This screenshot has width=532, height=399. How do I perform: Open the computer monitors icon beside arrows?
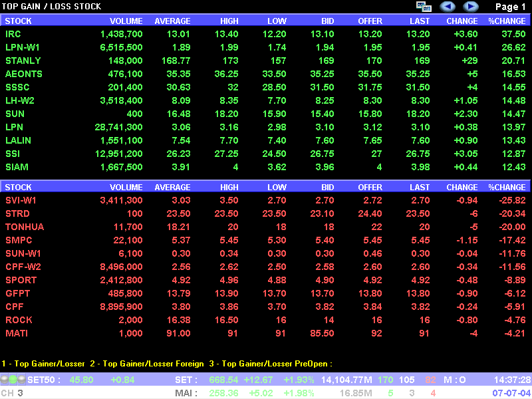pyautogui.click(x=424, y=7)
